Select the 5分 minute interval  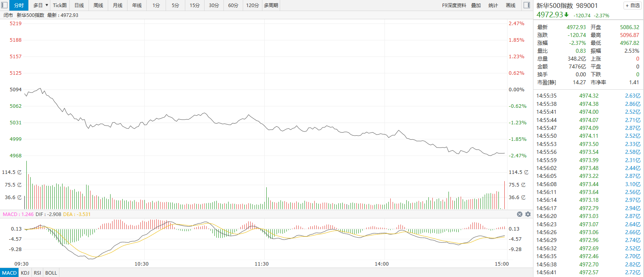point(175,5)
